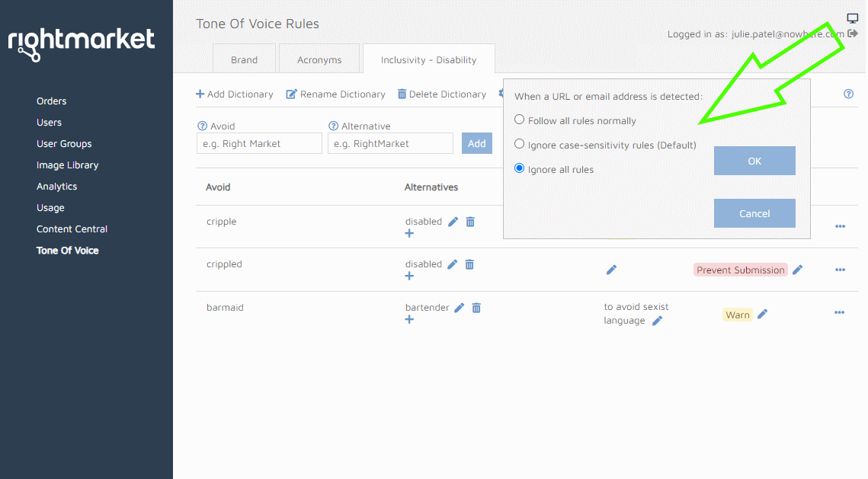
Task: Confirm the dialog with OK
Action: 754,161
